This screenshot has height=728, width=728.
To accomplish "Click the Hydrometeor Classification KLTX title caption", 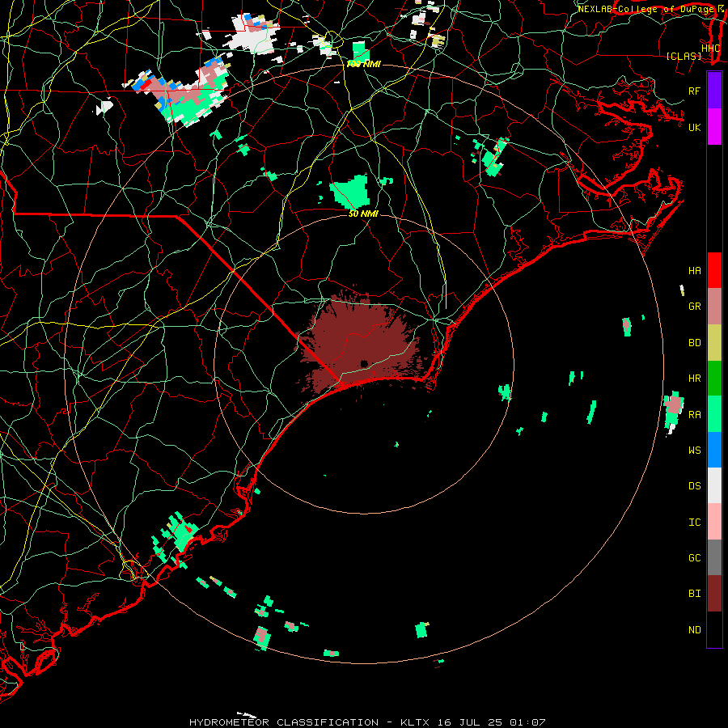I will click(x=367, y=722).
